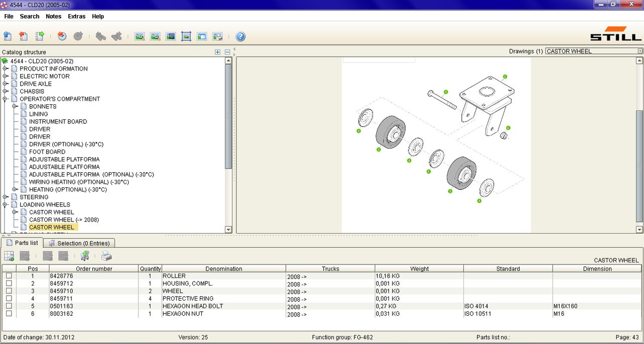
Task: Click the catalog tree scroll down arrow
Action: pos(228,229)
